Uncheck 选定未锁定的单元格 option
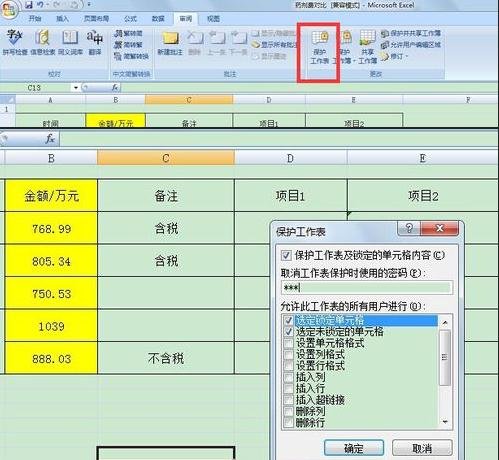The width and height of the screenshot is (499, 460). (288, 332)
